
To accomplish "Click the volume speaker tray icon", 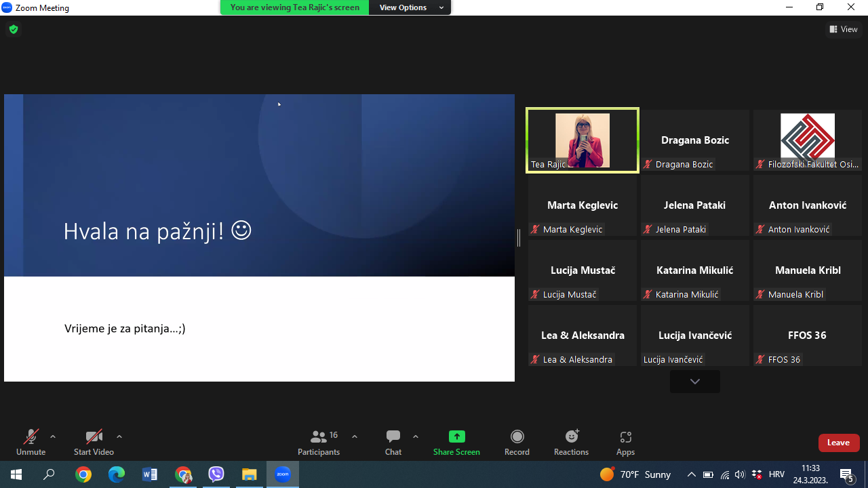I will pos(740,474).
